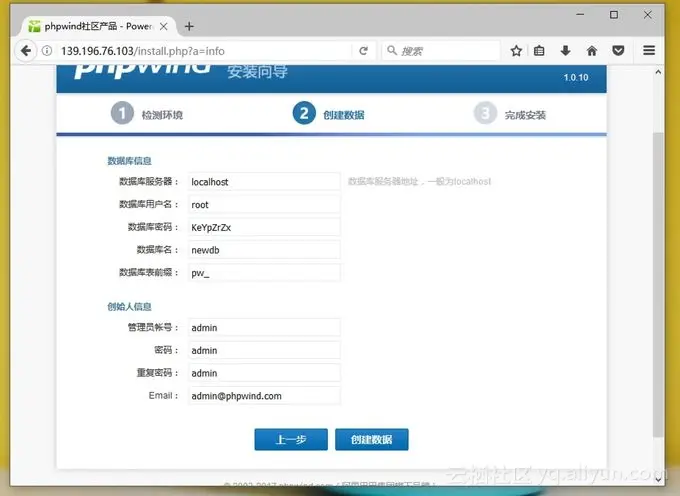Open the site information icon in address bar
680x496 pixels.
point(47,51)
